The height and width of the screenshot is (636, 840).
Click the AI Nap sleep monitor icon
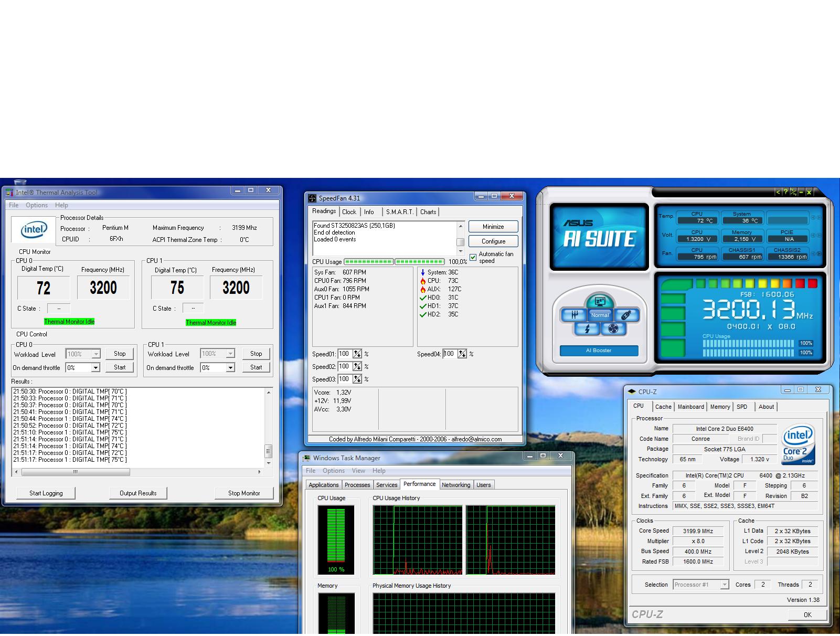tap(600, 301)
